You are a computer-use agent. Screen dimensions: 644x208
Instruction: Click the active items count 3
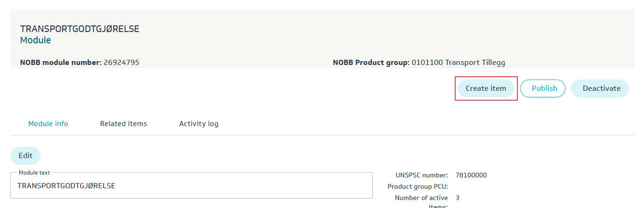(x=457, y=198)
